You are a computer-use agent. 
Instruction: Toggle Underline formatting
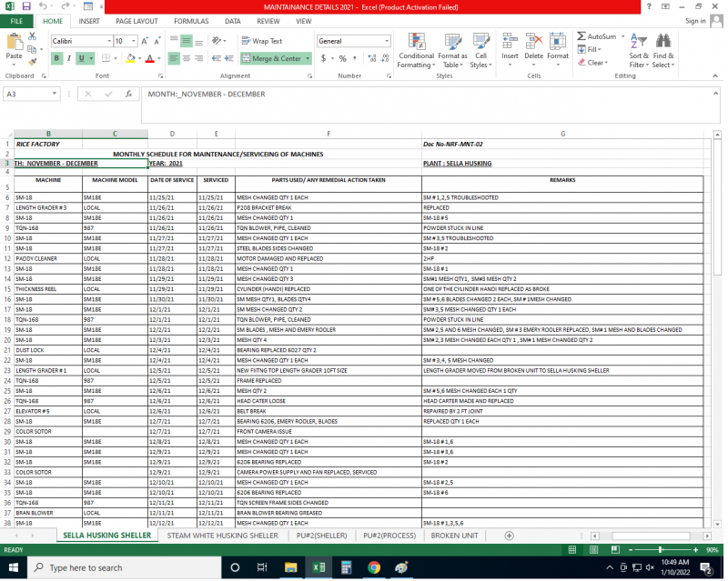[x=82, y=58]
